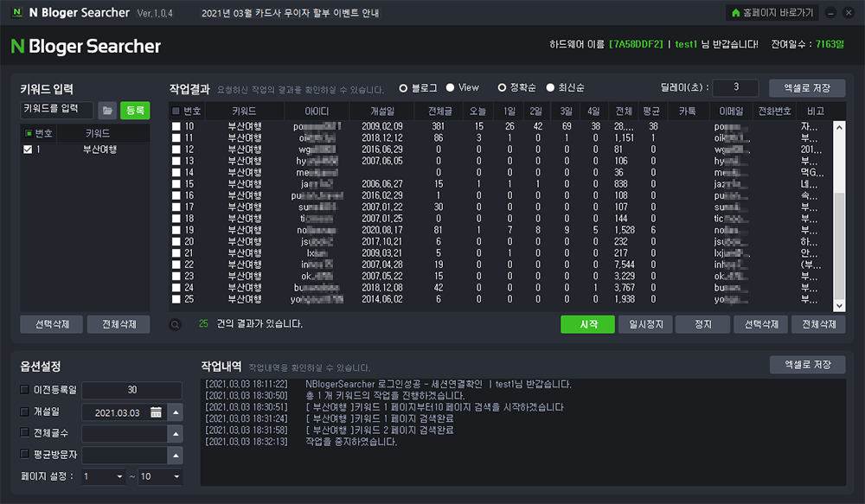Click the 딜레이(초) field showing 3
Viewport: 865px width, 504px height.
(x=735, y=87)
